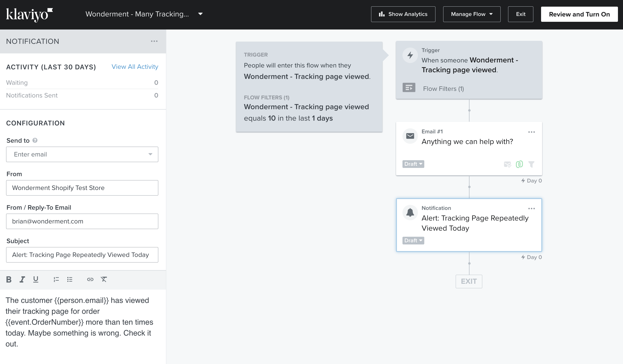
Task: Select Flow Filters (1) on trigger card
Action: (443, 89)
